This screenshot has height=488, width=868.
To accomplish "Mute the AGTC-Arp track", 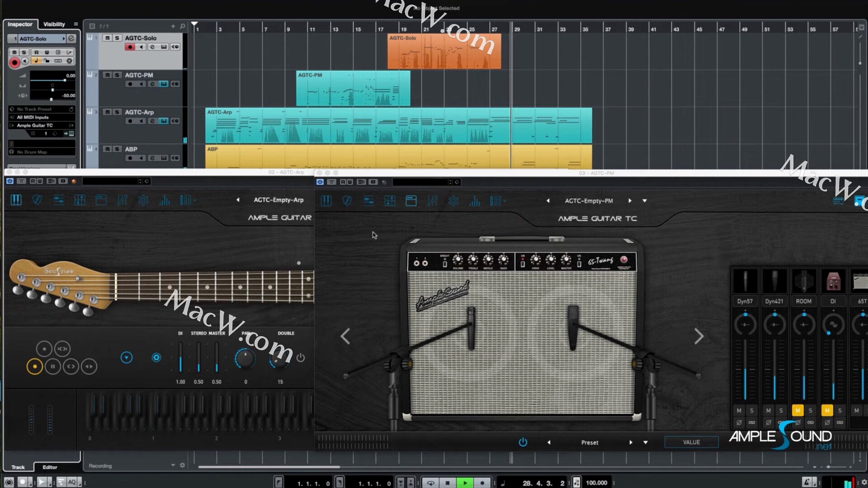I will (x=107, y=112).
